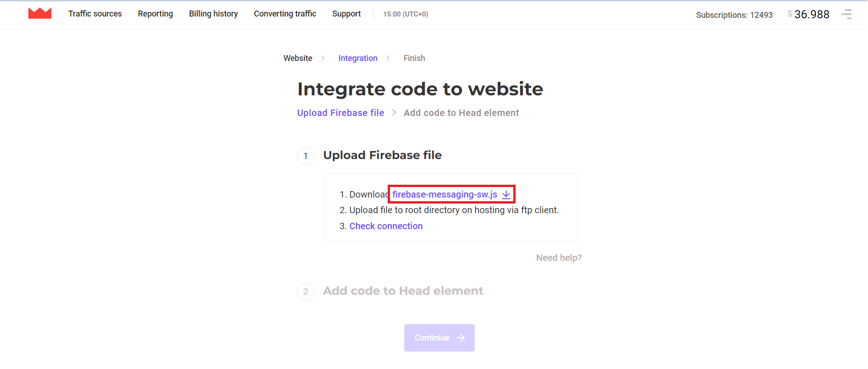Click the 15:00 (UTC+0) time indicator
The image size is (868, 369).
pyautogui.click(x=406, y=14)
